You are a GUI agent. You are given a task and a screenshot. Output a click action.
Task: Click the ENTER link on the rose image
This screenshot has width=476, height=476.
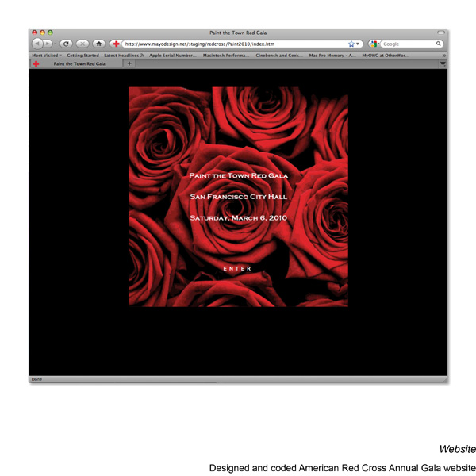click(x=237, y=269)
